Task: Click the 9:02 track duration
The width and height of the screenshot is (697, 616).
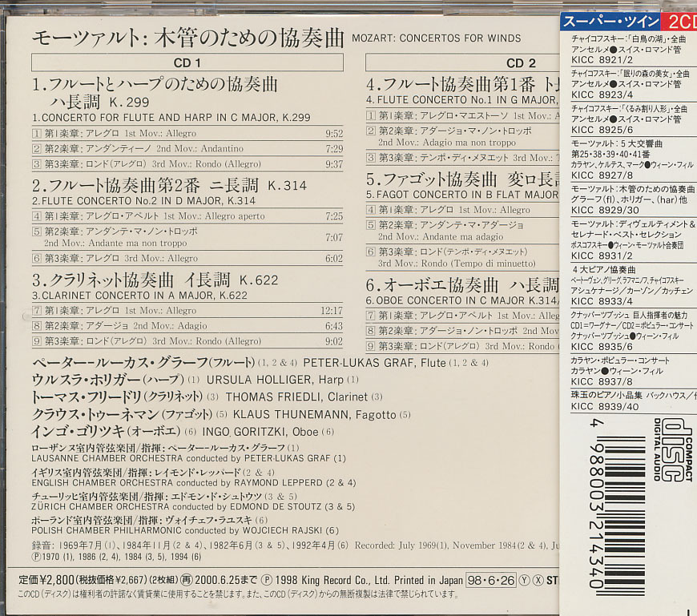Action: click(x=334, y=341)
